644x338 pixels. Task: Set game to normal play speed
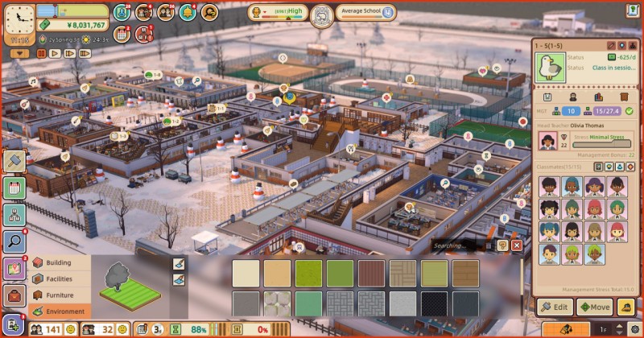coord(55,53)
